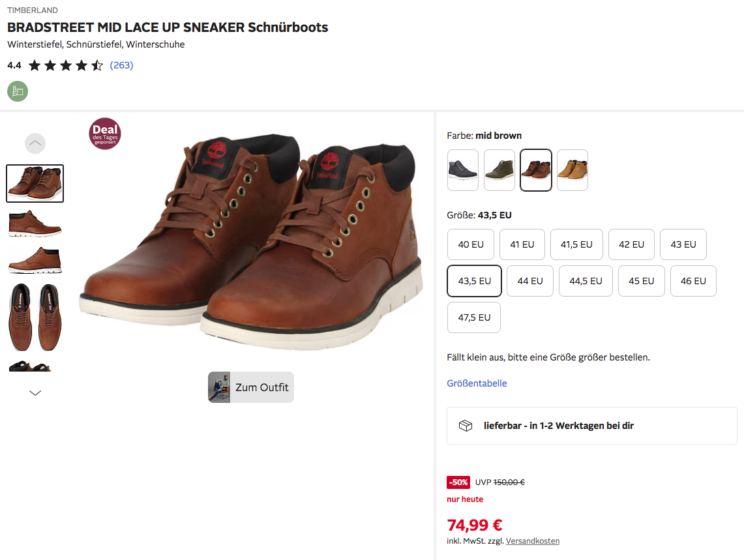Choose the wheat yellow color variant
This screenshot has height=560, width=744.
pos(573,170)
